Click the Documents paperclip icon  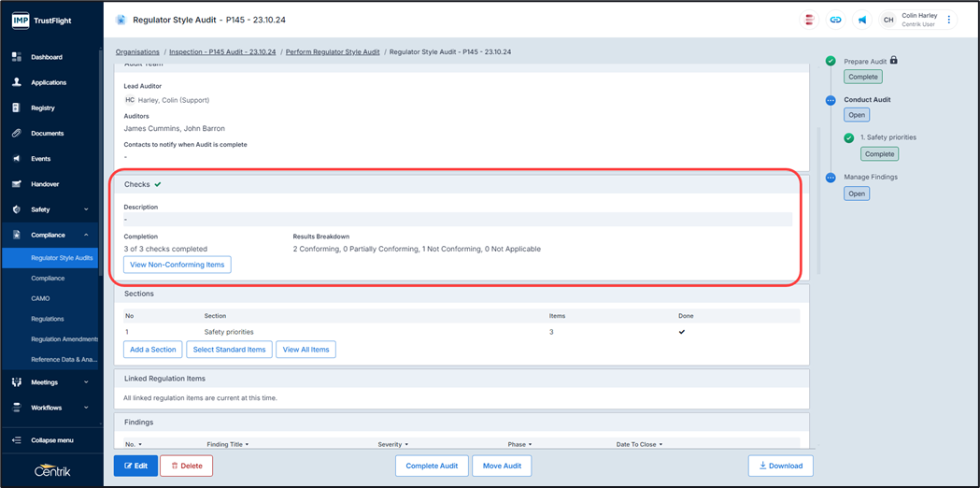point(16,134)
